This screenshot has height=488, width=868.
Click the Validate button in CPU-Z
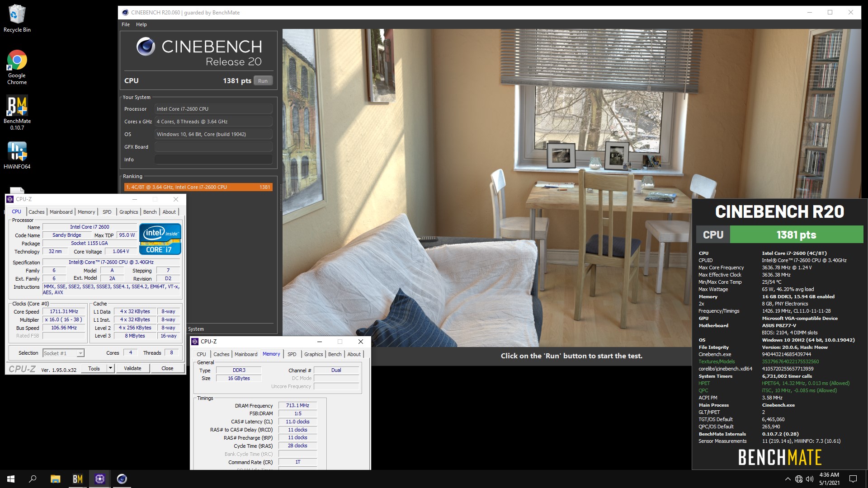132,368
